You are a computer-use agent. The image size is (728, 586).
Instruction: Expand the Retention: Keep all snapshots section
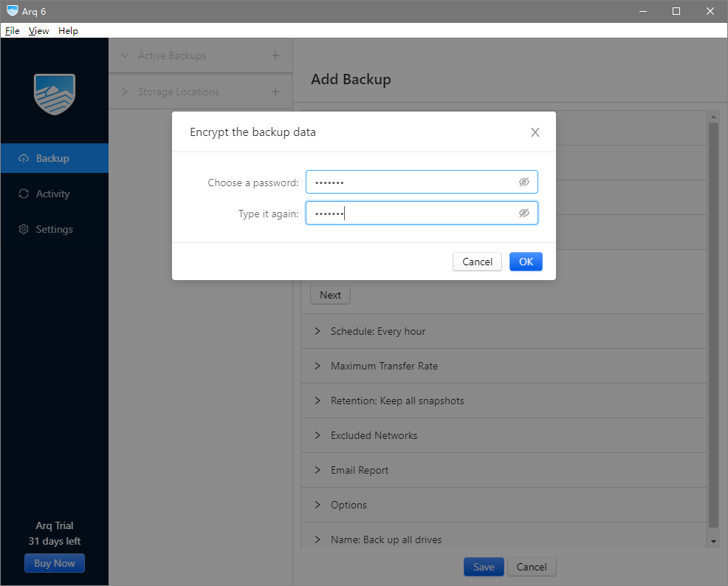coord(318,401)
